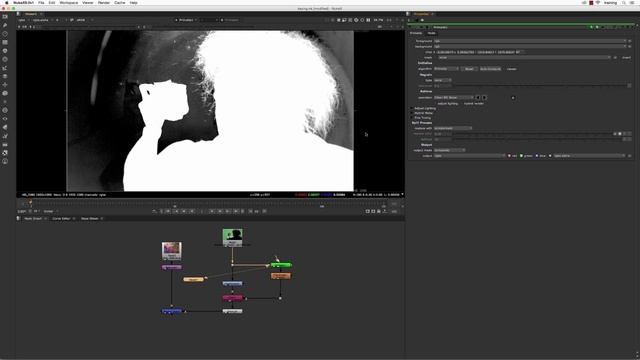640x360 pixels.
Task: Open the Time nodes menu in left toolbar
Action: 5,34
